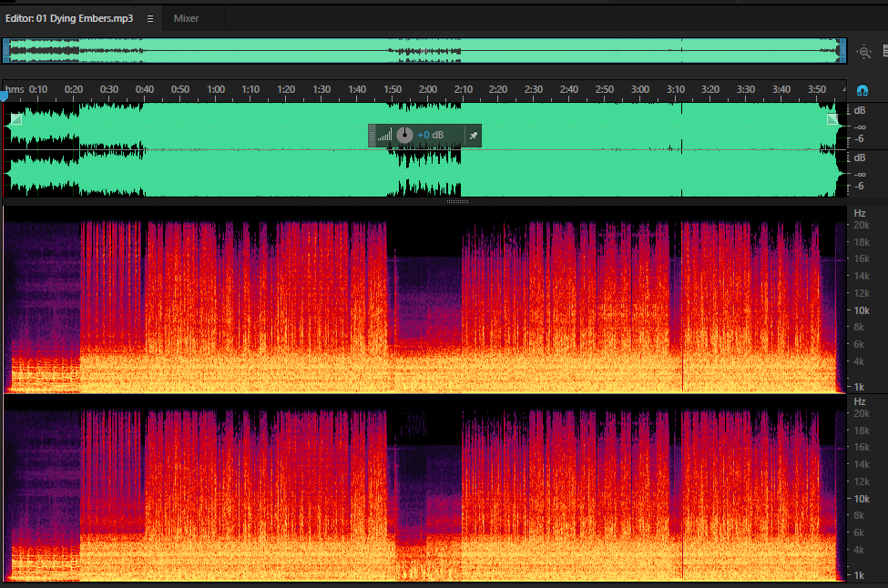The height and width of the screenshot is (588, 888).
Task: Click the 0:10 mark on the time ruler
Action: (x=38, y=89)
